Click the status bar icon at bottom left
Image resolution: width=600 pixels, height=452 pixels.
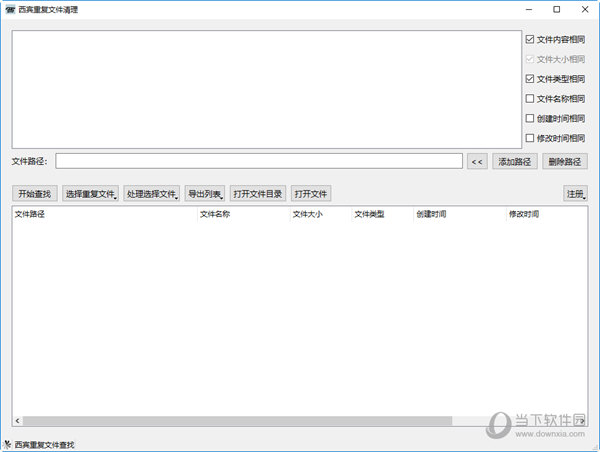[7, 444]
